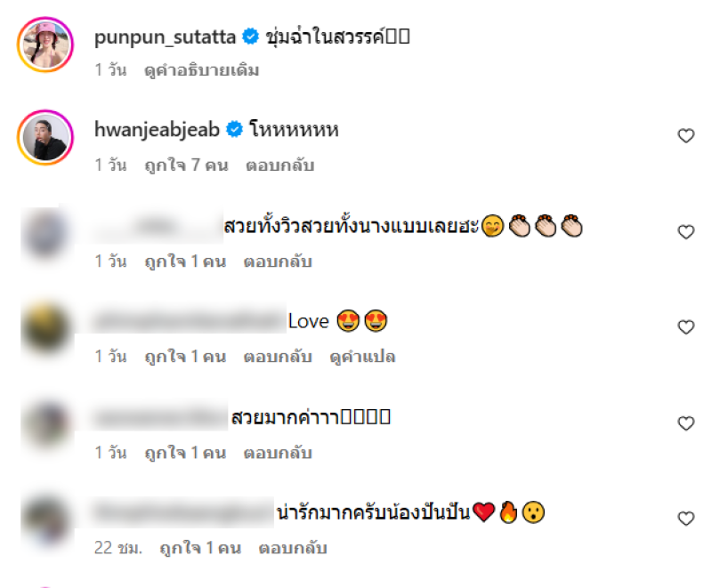Click the verified badge next to punpun_sutatta
Image resolution: width=712 pixels, height=588 pixels.
(250, 36)
